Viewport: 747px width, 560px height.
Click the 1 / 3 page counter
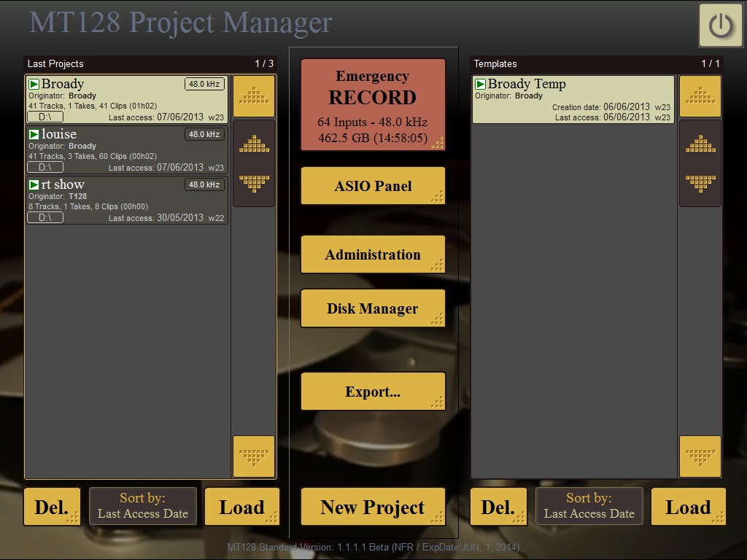click(264, 64)
